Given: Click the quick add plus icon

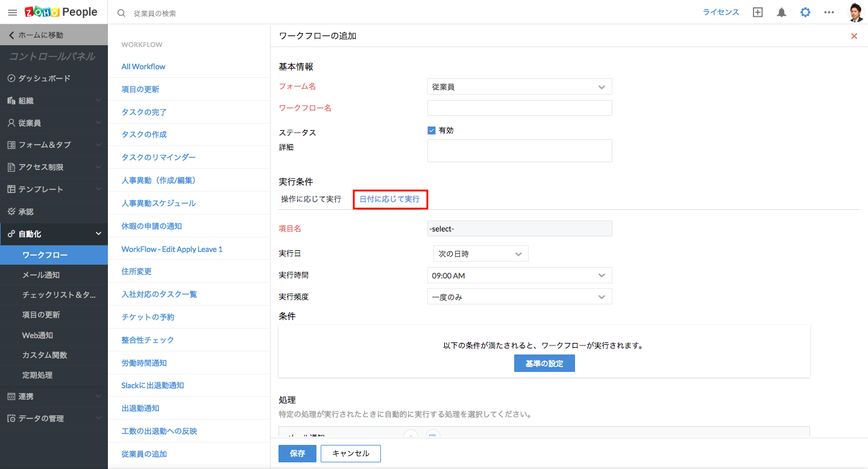Looking at the screenshot, I should coord(758,13).
